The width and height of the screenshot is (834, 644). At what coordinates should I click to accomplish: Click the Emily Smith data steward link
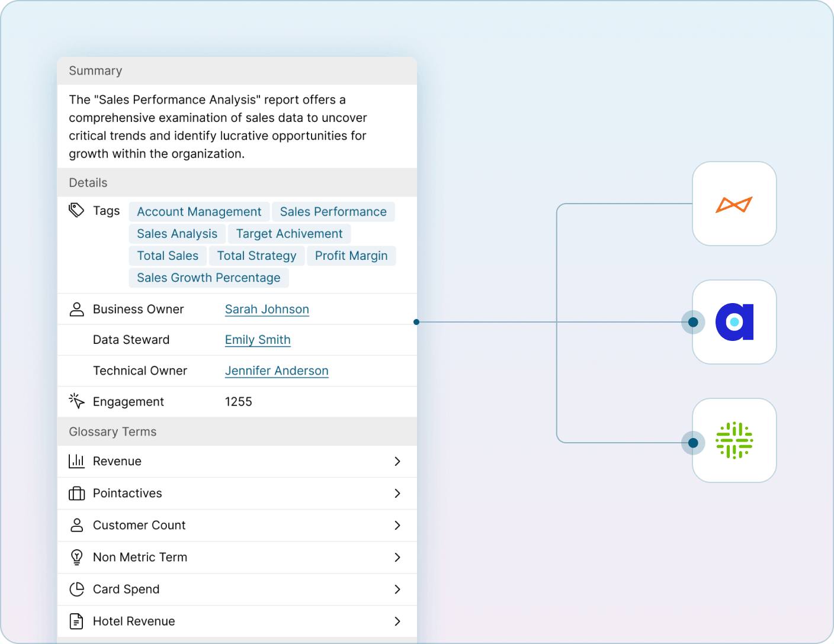[x=257, y=340]
